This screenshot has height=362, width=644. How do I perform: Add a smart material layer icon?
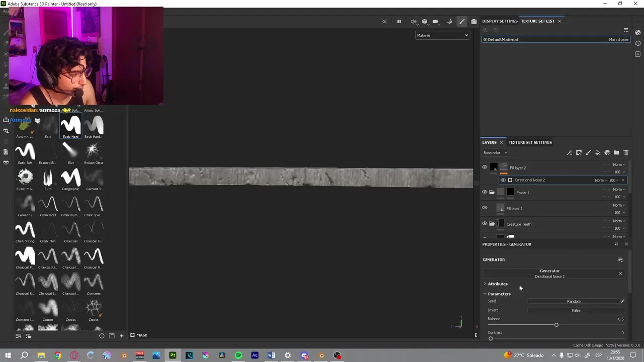click(607, 153)
